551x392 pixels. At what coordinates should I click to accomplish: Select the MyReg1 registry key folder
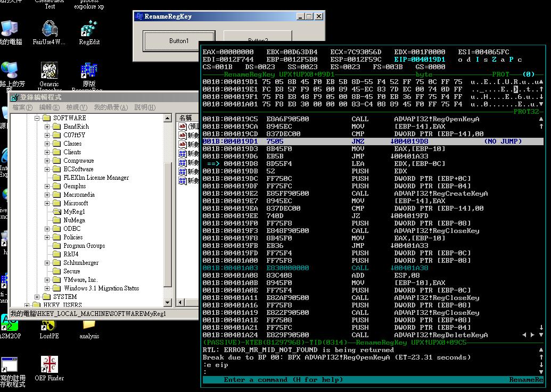[x=74, y=212]
